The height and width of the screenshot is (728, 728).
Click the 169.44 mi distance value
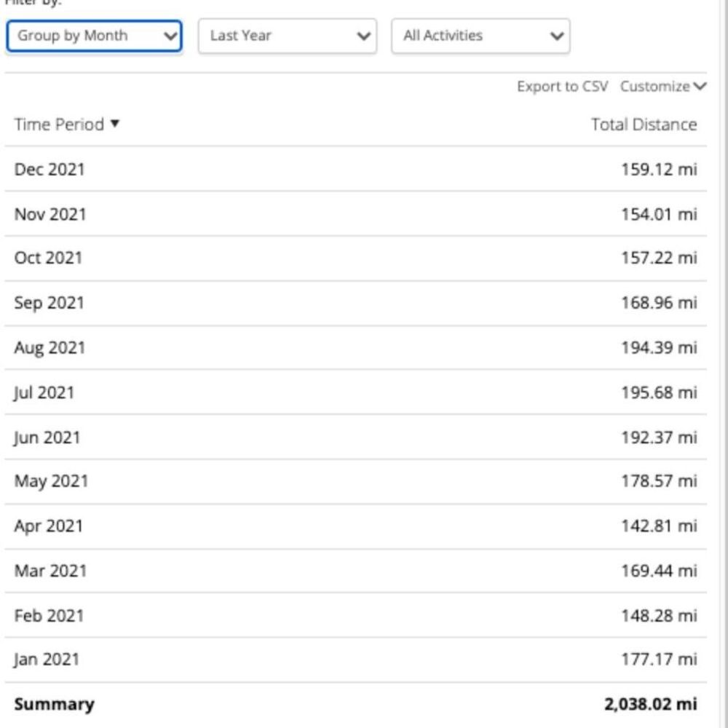coord(660,571)
